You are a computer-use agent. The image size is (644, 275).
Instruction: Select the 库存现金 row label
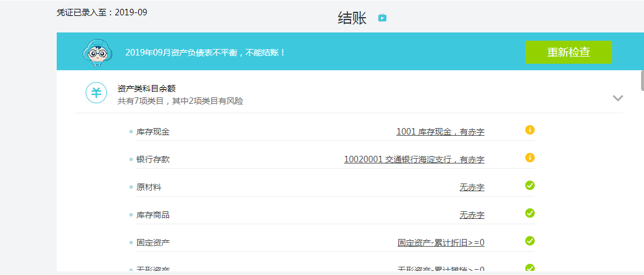pos(153,132)
